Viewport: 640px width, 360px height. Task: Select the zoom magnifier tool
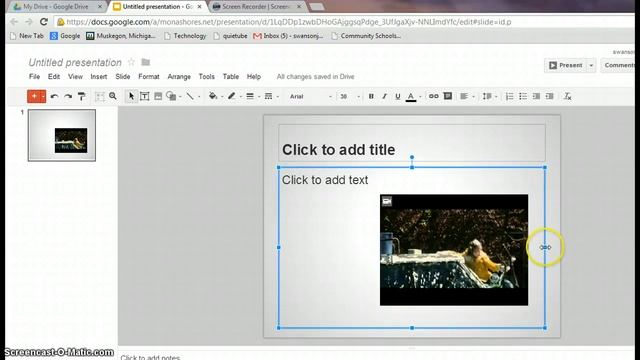tap(113, 96)
